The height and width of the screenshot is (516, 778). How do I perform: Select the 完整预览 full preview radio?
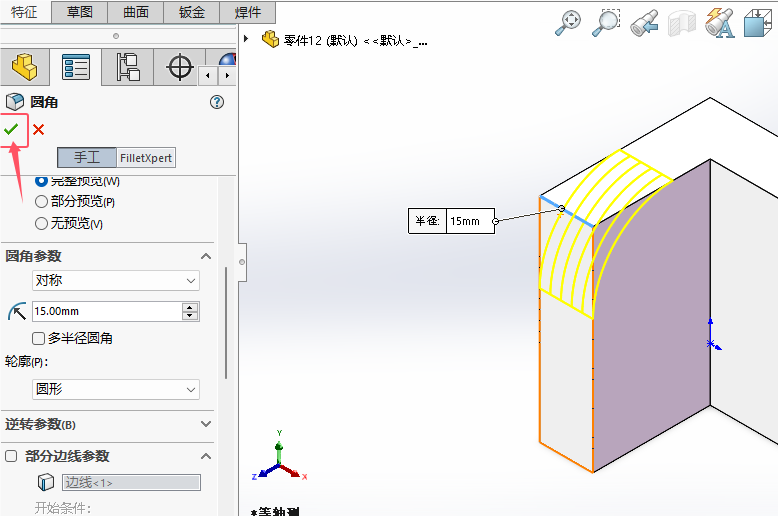pyautogui.click(x=41, y=182)
